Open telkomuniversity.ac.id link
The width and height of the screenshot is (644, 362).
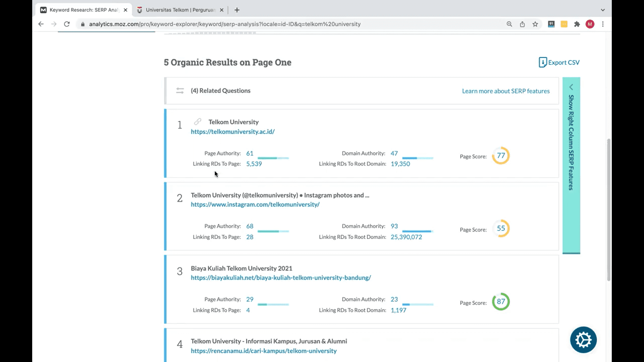(x=233, y=132)
